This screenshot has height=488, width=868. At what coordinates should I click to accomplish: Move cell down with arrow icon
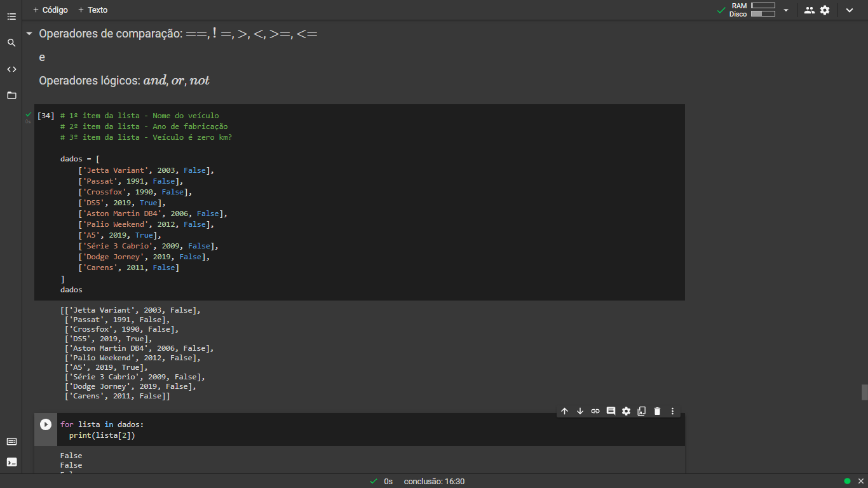click(x=580, y=411)
